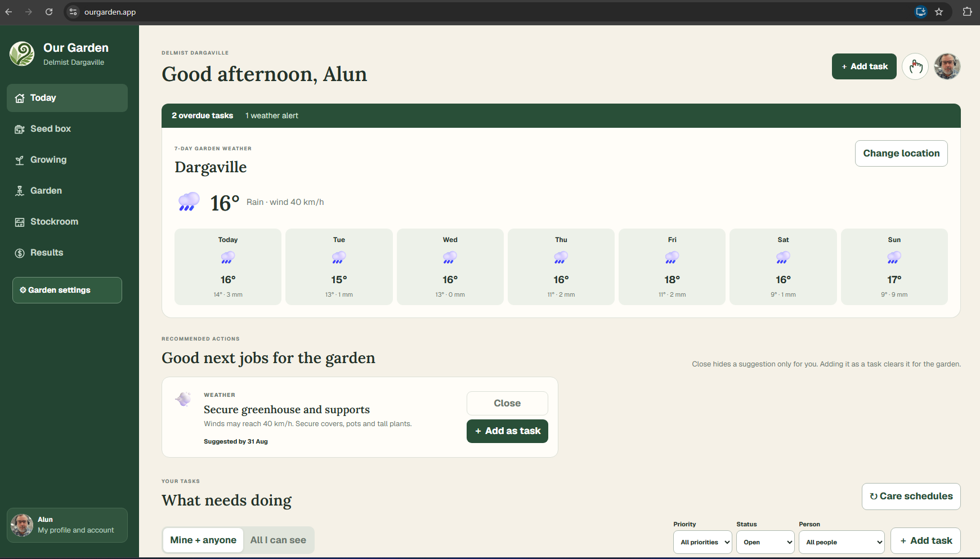Go to the Growing section
The width and height of the screenshot is (980, 559).
[x=67, y=160]
